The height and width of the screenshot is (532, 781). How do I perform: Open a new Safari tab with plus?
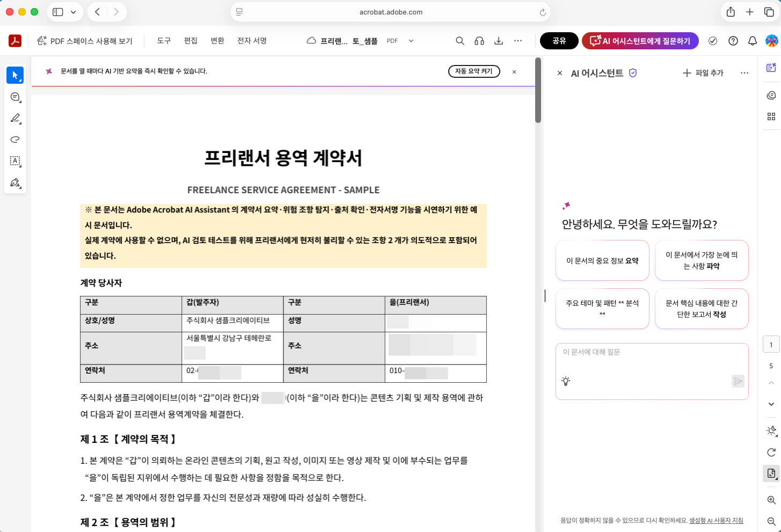click(750, 12)
